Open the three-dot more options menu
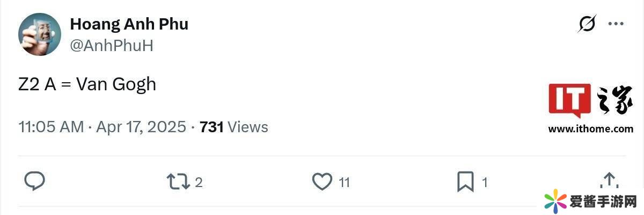 (x=615, y=24)
